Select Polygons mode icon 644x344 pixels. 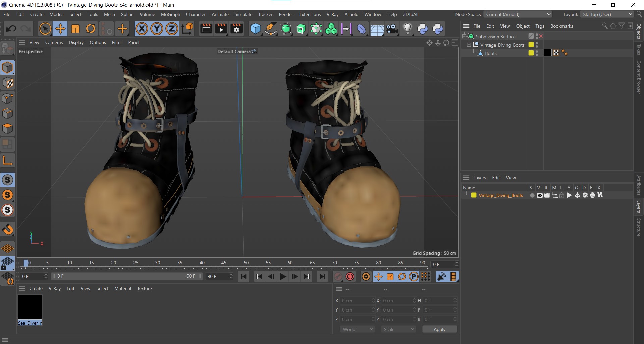click(8, 129)
